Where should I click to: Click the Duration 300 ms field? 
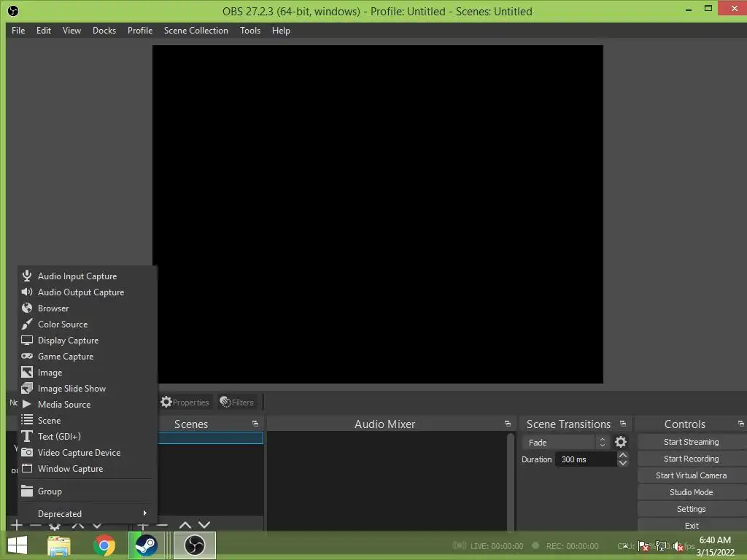[x=587, y=459]
